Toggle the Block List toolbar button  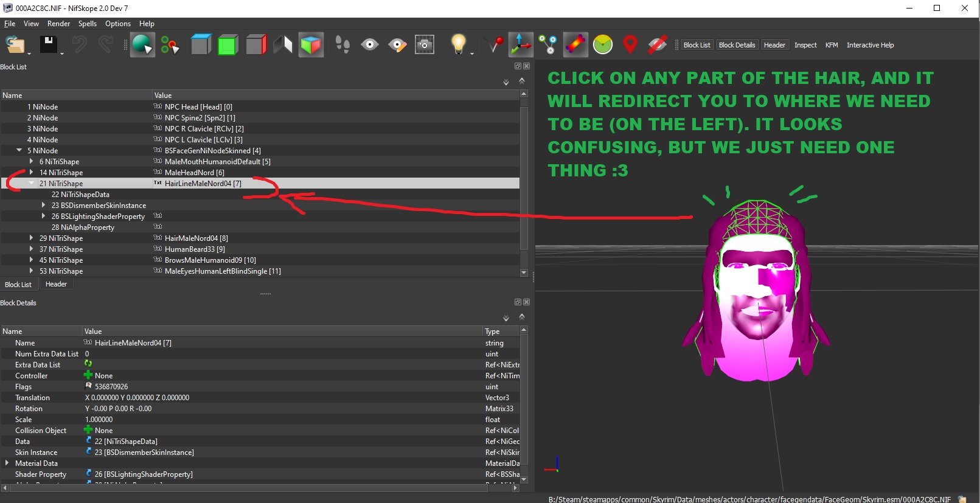(697, 45)
